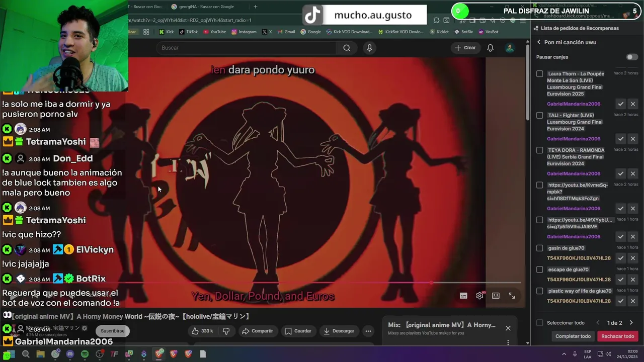644x362 pixels.
Task: Open the Instagram bookmark
Action: click(244, 32)
